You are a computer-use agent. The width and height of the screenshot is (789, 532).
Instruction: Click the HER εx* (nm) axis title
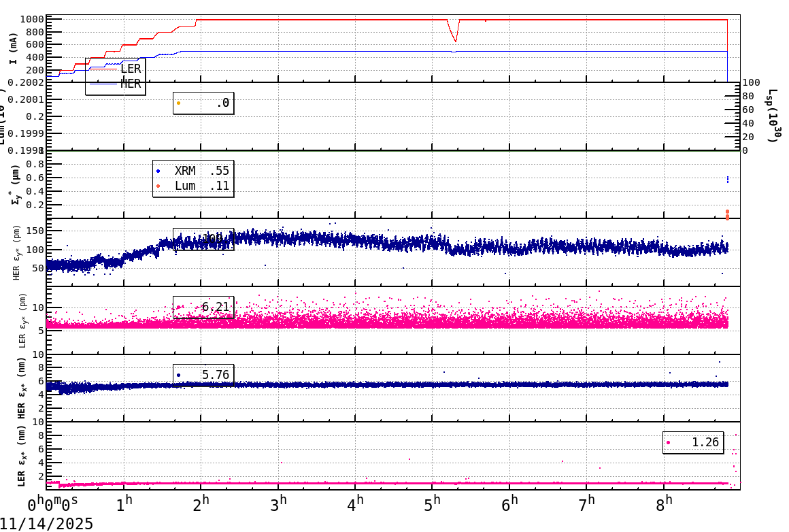click(x=22, y=388)
